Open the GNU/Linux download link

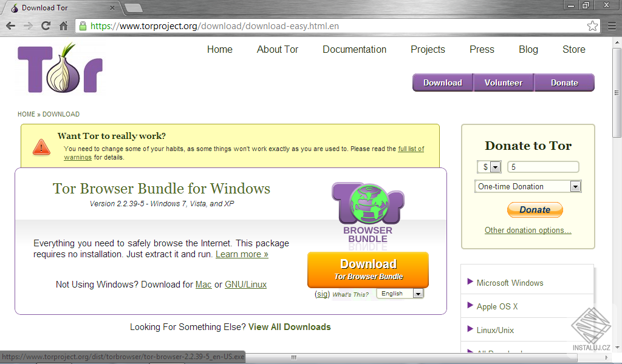[x=245, y=285]
